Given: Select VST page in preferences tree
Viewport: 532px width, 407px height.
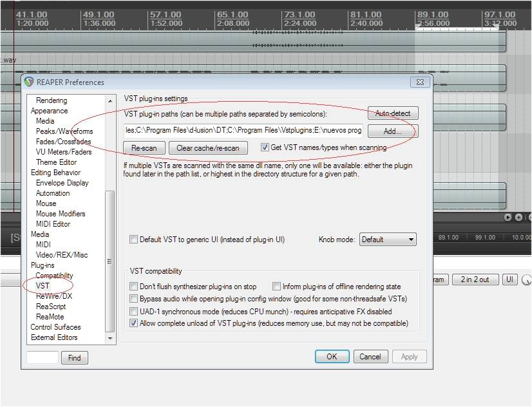Looking at the screenshot, I should (43, 285).
